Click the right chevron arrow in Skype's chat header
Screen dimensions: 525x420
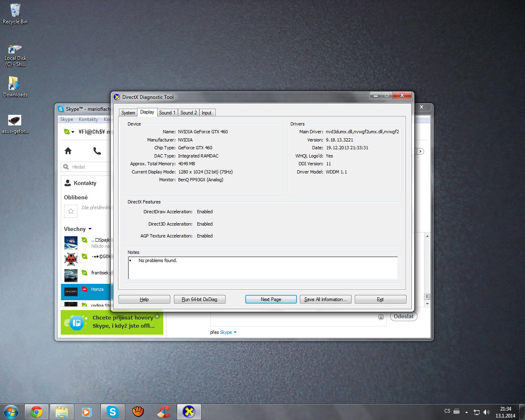tap(420, 151)
